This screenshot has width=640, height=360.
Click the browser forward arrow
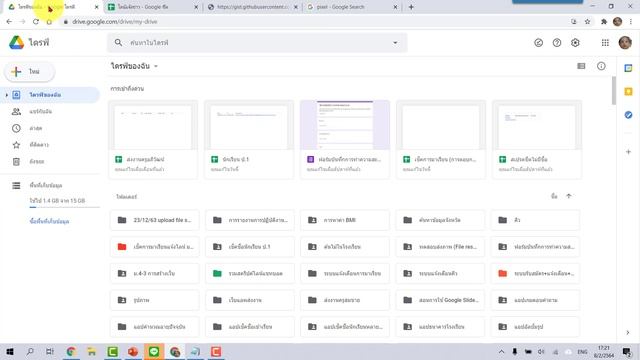tap(22, 22)
